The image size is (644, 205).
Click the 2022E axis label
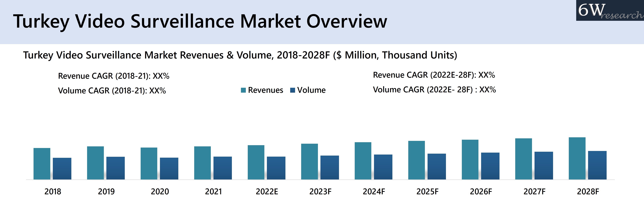point(267,191)
